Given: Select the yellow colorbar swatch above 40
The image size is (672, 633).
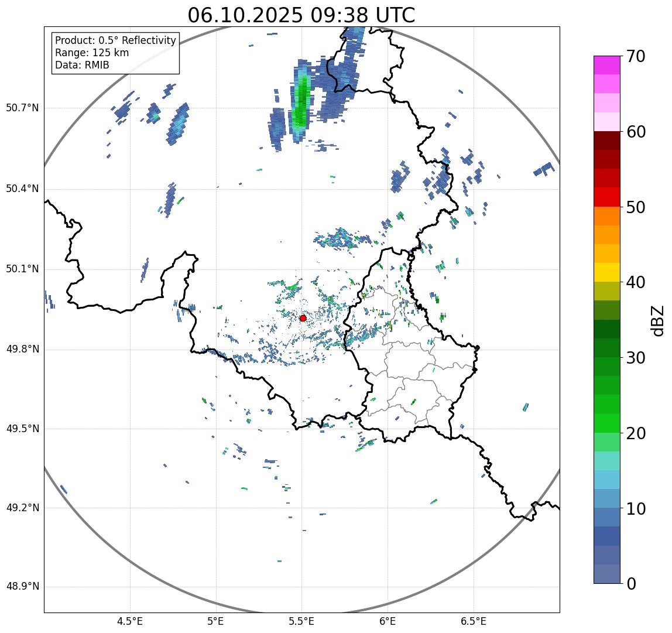Looking at the screenshot, I should (x=607, y=272).
